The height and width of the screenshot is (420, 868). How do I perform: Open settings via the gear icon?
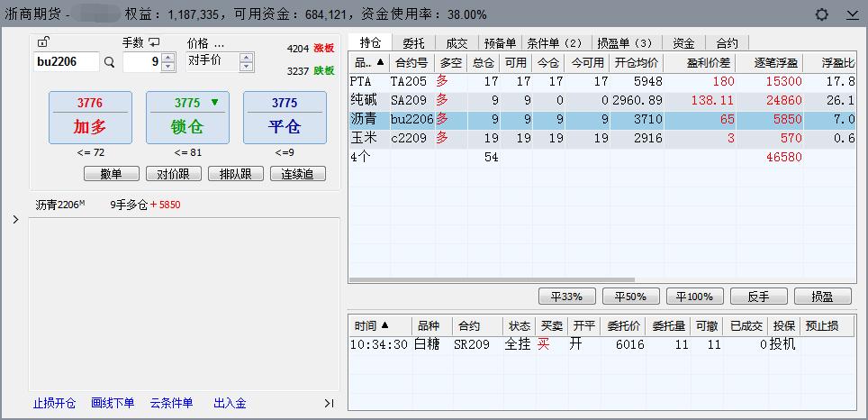click(x=821, y=14)
